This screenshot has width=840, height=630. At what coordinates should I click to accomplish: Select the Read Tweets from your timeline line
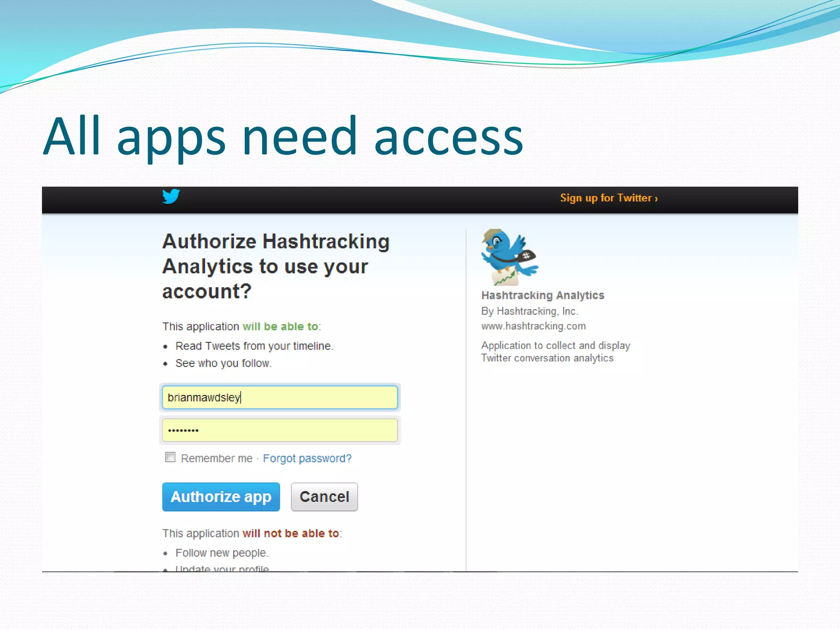coord(254,346)
